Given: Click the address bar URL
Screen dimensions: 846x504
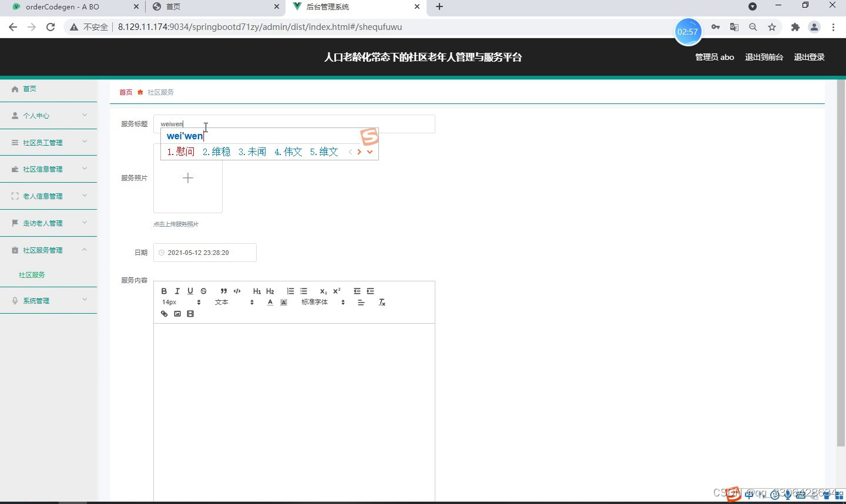Looking at the screenshot, I should tap(260, 27).
